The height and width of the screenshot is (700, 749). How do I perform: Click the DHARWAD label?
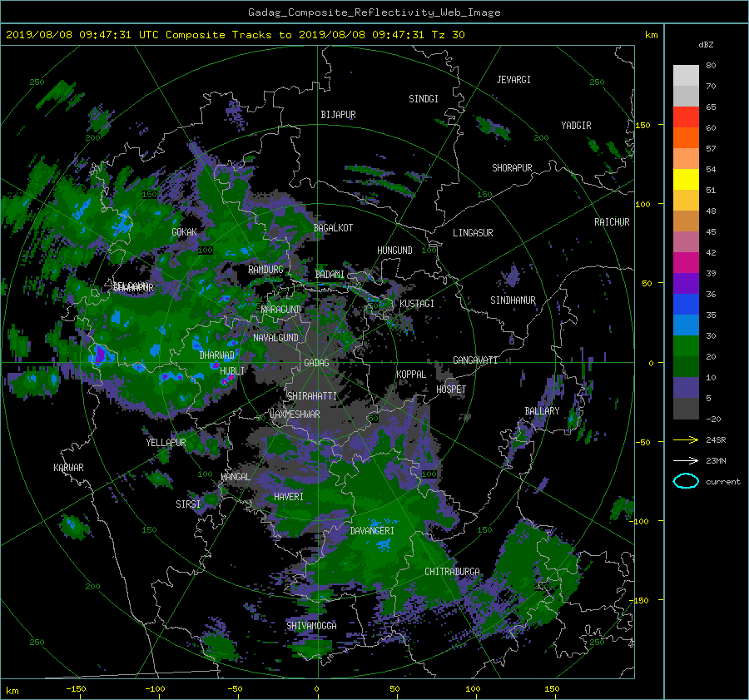click(217, 355)
